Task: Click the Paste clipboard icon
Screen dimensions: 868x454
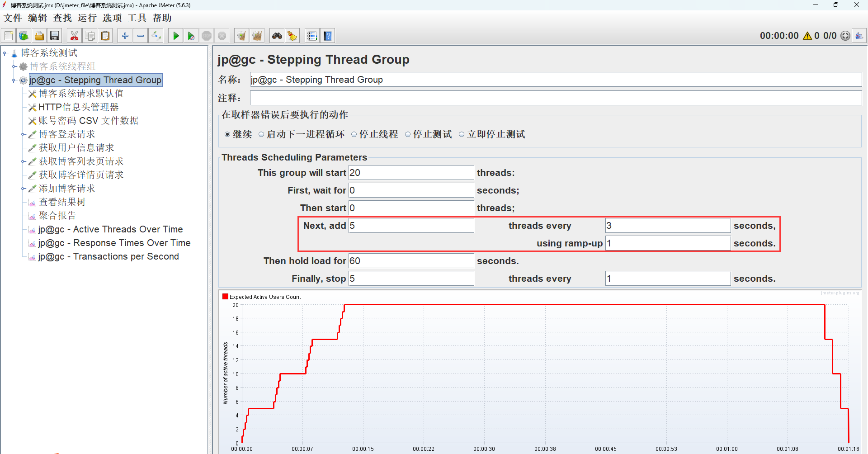Action: 105,36
